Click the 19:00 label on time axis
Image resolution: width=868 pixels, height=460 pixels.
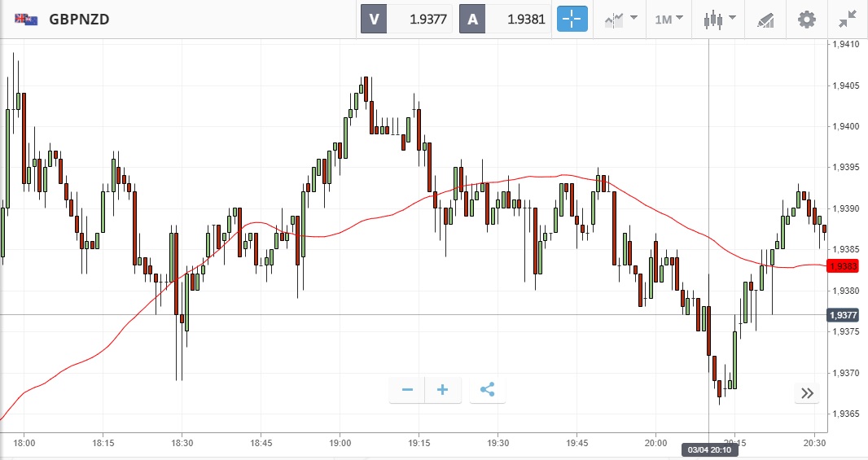(x=340, y=444)
